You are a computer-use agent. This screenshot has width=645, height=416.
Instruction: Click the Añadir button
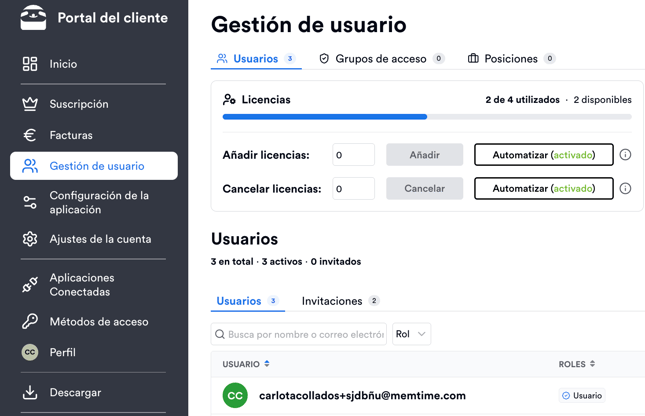coord(425,155)
